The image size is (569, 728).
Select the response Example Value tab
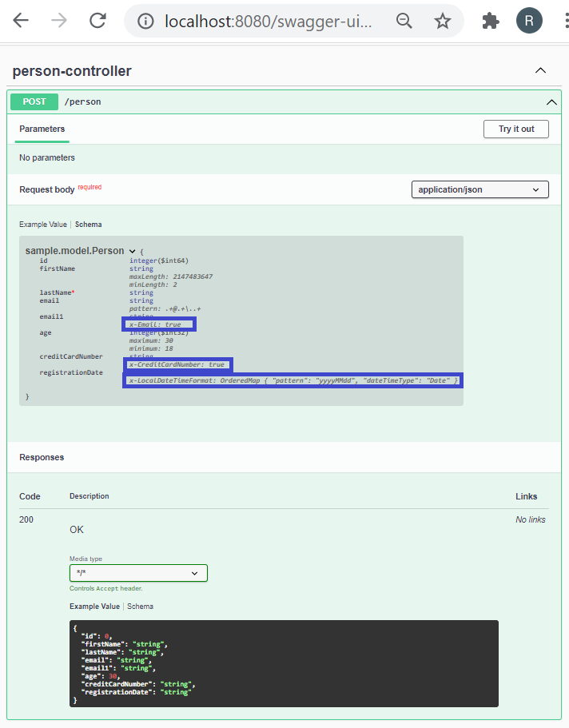coord(94,607)
